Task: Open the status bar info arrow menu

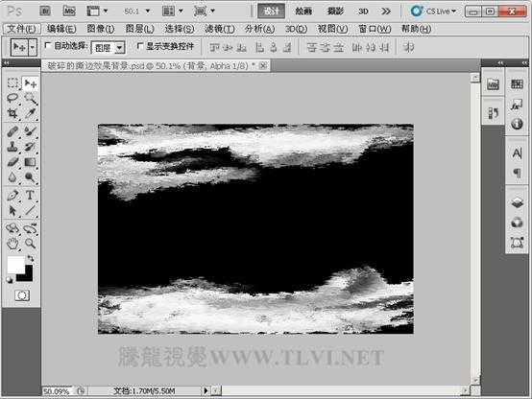Action: pos(206,391)
